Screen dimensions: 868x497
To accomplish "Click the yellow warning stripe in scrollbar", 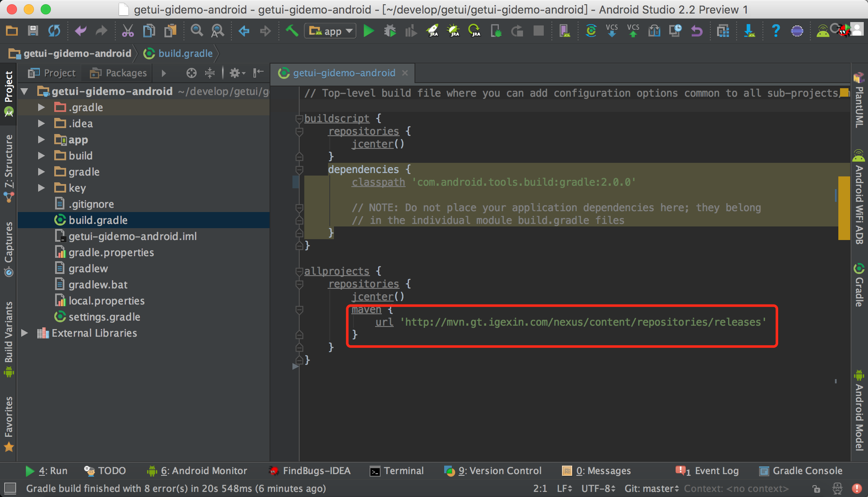I will (844, 208).
